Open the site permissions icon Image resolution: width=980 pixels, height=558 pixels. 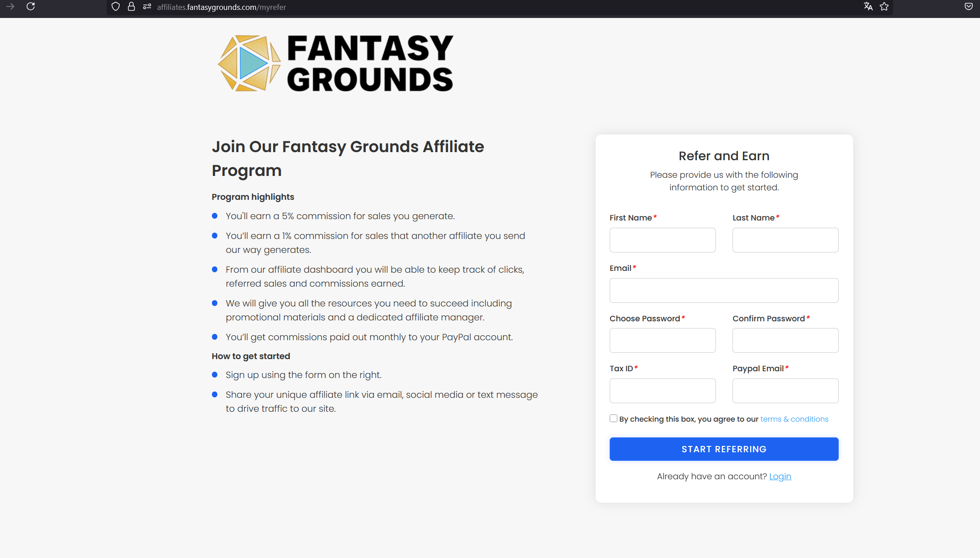pyautogui.click(x=147, y=6)
